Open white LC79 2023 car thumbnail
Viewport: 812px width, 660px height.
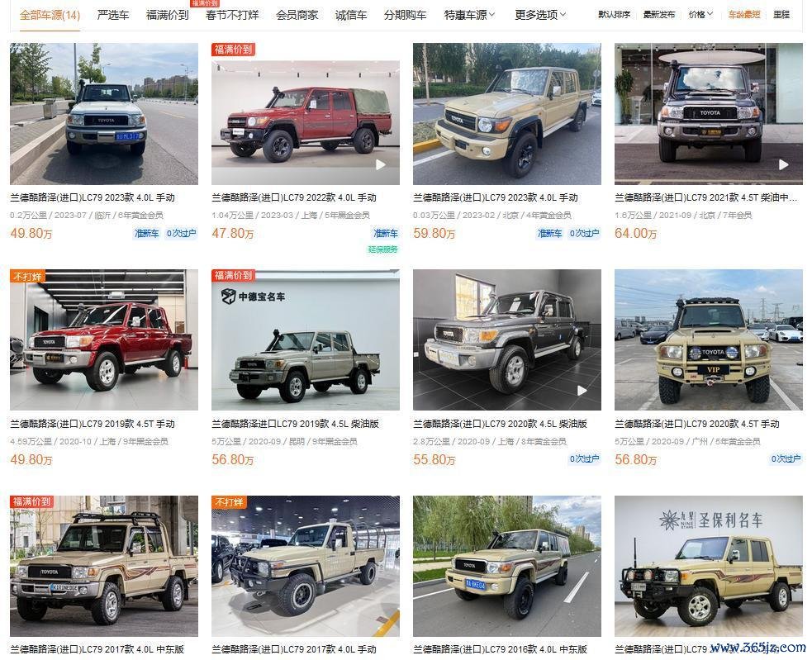104,113
